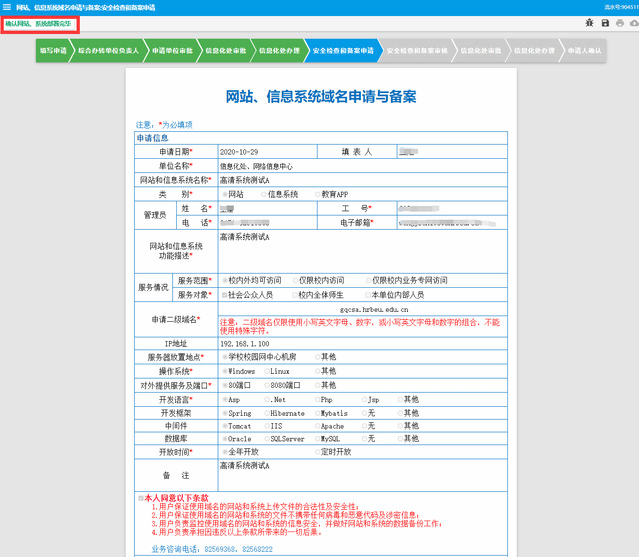Choose Linux as the operating system
Screen dimensions: 639x557
(x=265, y=370)
